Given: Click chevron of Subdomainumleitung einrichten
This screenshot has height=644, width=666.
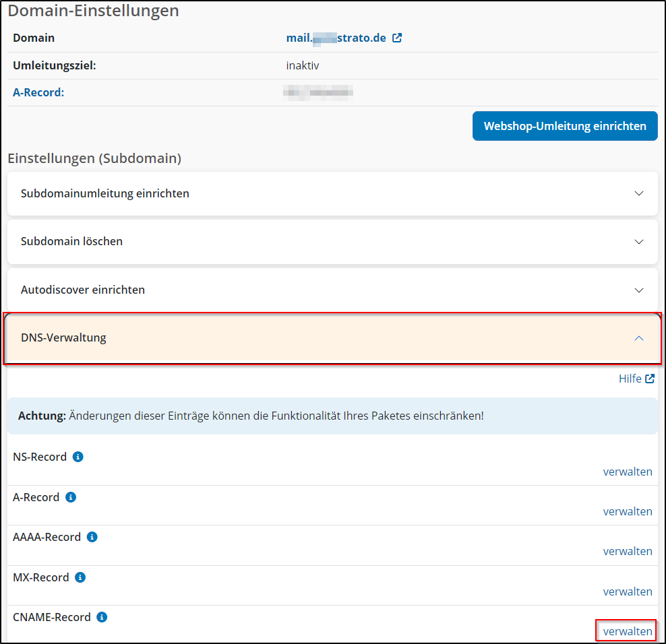Looking at the screenshot, I should click(639, 193).
